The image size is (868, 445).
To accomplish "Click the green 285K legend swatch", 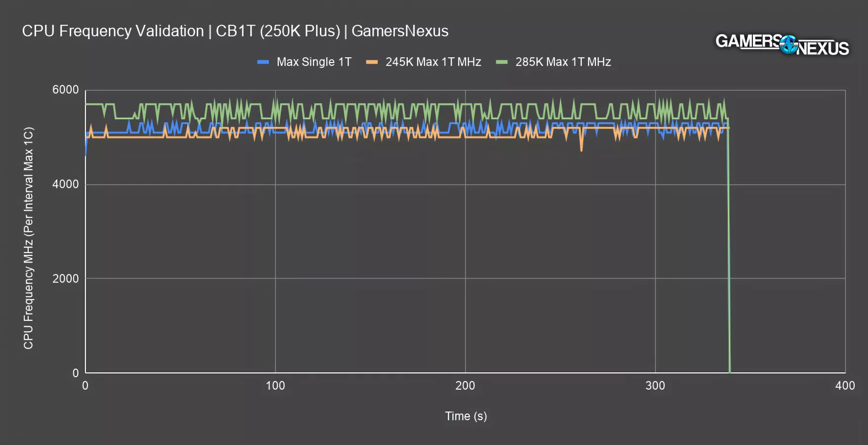I will coord(502,62).
